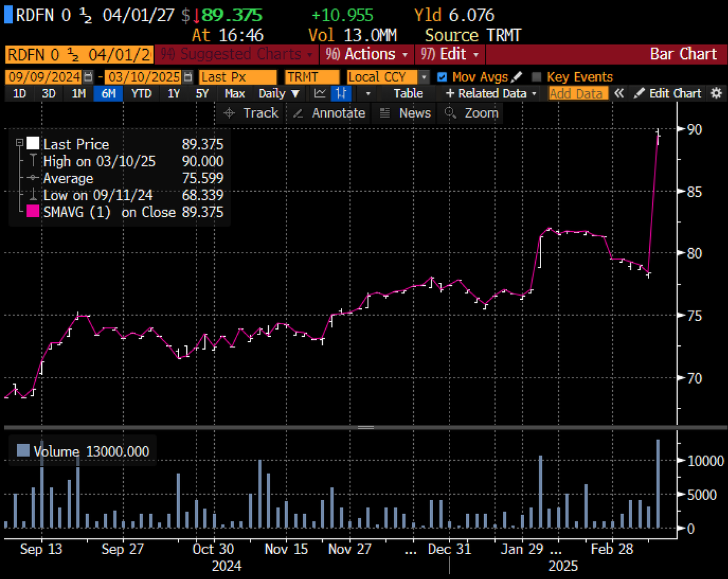Screen dimensions: 728x579
Task: Select the 1Y range tab
Action: pos(174,93)
